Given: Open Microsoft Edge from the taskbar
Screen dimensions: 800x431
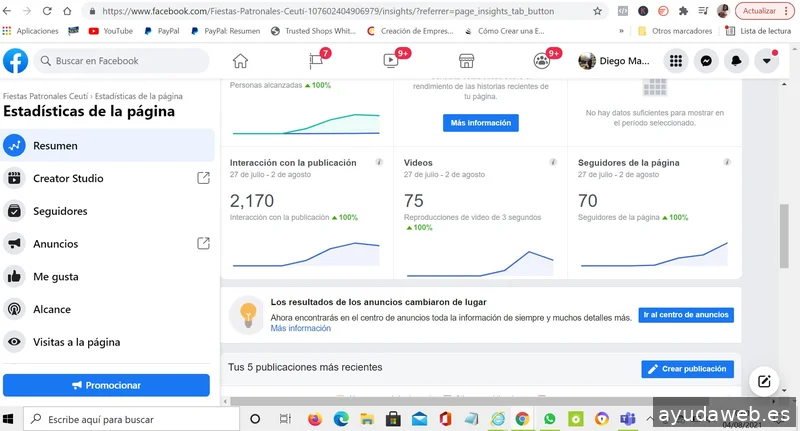Looking at the screenshot, I should pos(341,419).
